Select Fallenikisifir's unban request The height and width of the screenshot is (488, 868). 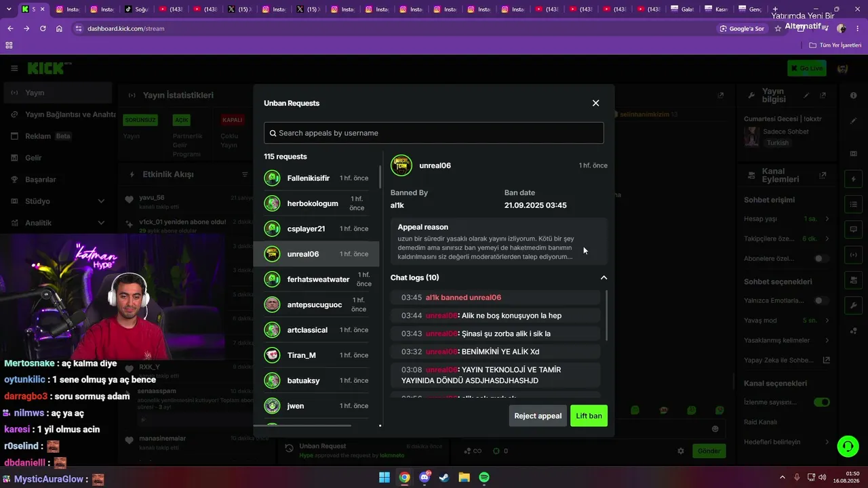[316, 178]
